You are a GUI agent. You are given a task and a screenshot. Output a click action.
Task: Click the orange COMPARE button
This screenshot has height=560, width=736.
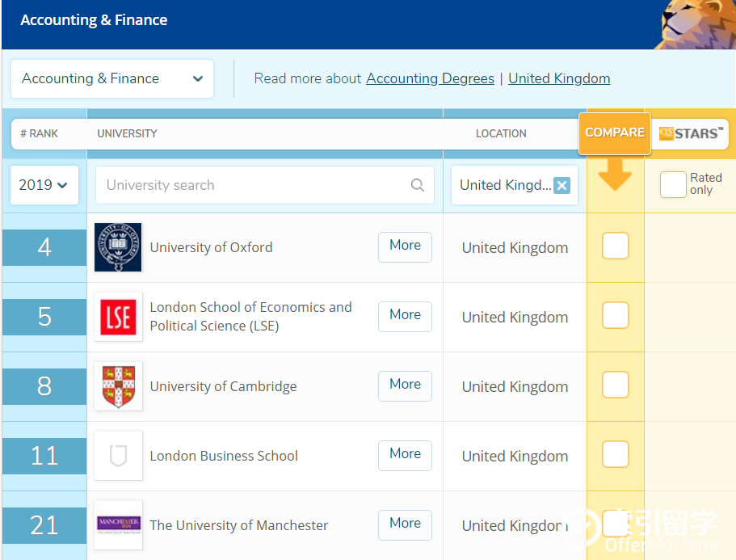click(x=615, y=133)
